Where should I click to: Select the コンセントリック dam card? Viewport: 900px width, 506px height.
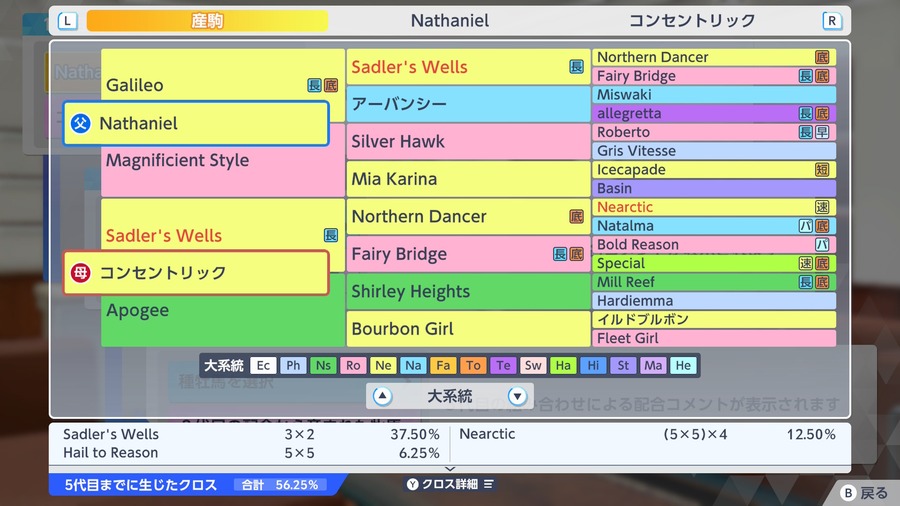point(196,273)
